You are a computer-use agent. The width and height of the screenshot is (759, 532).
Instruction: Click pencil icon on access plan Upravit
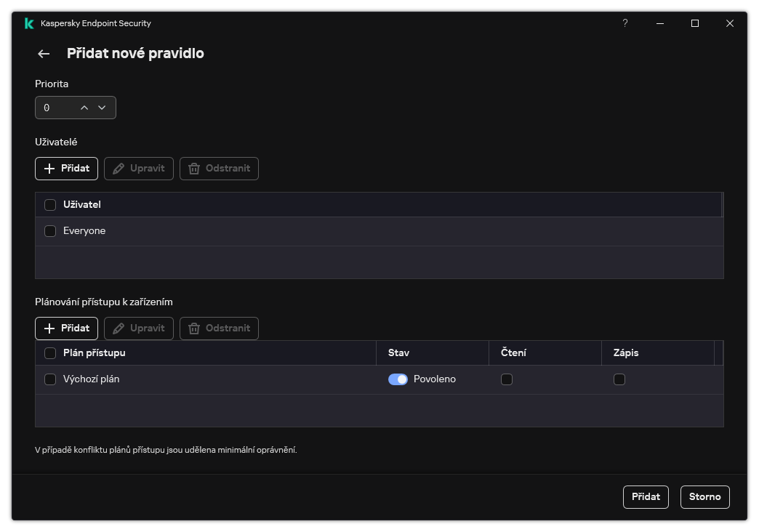[x=119, y=329]
